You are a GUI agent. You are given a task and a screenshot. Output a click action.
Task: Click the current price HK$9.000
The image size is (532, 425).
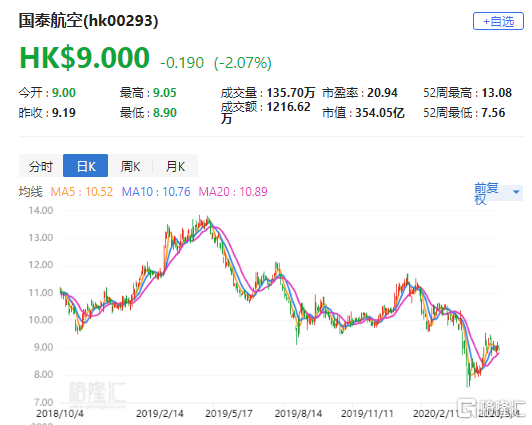pyautogui.click(x=84, y=58)
